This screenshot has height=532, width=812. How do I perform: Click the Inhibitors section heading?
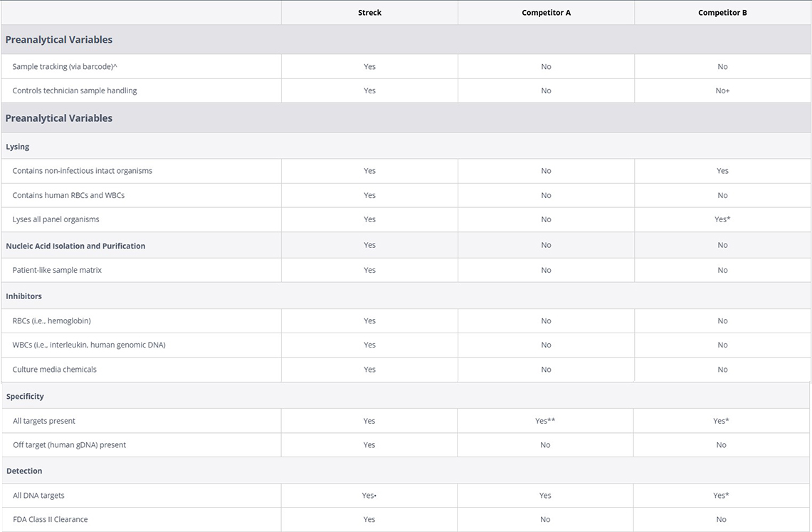23,296
